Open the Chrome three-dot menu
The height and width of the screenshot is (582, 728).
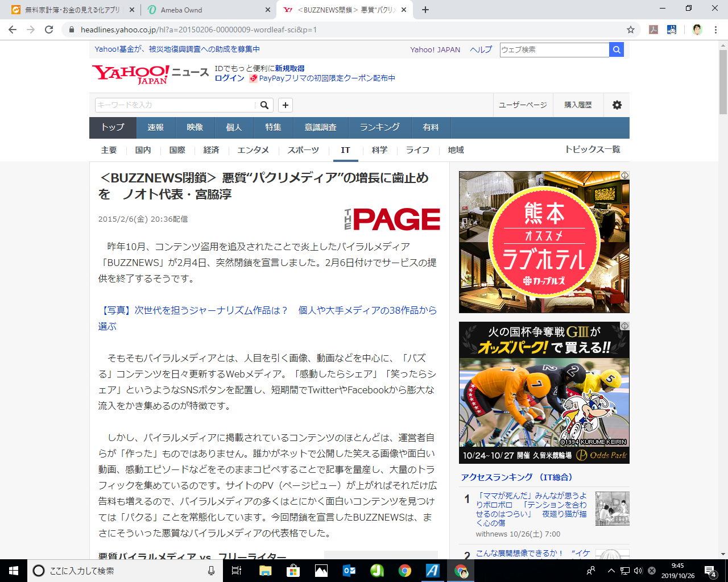[716, 30]
